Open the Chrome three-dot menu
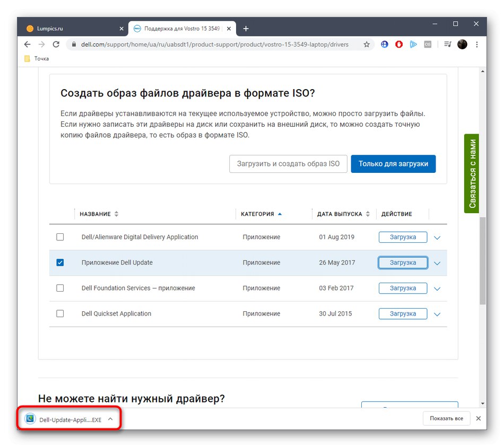This screenshot has height=447, width=504. click(476, 44)
